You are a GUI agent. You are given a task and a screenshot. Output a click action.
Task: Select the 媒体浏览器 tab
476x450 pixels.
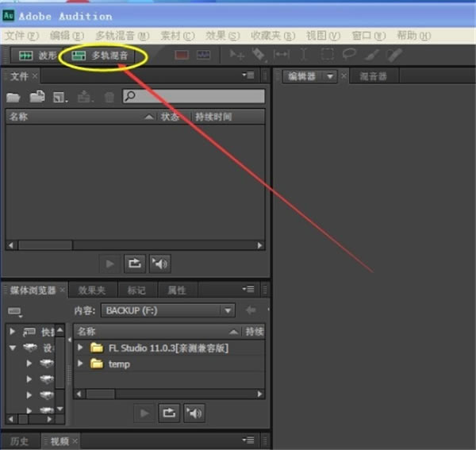click(33, 290)
